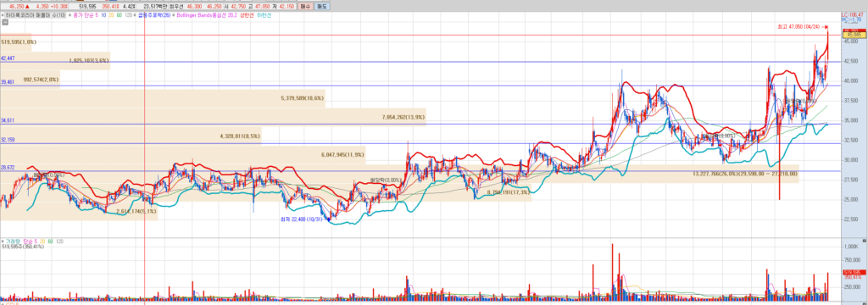Click the 1,000K volume axis tick
868x305 pixels.
(x=850, y=247)
